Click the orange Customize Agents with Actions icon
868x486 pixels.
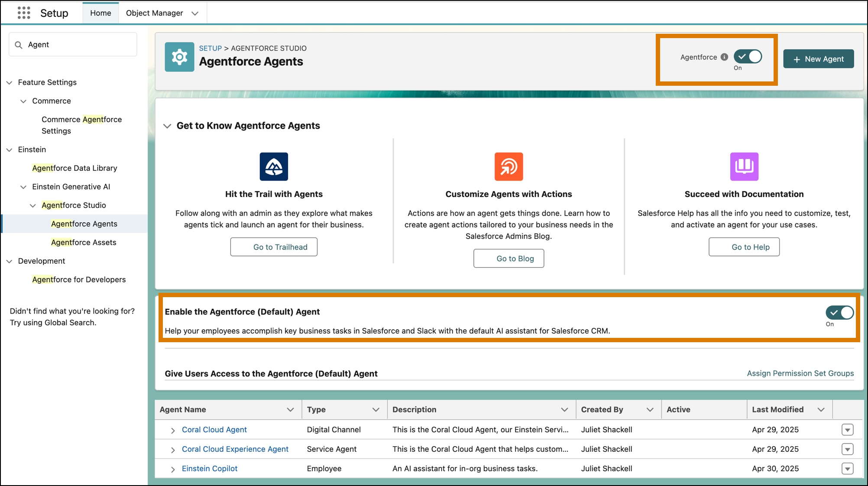(508, 166)
